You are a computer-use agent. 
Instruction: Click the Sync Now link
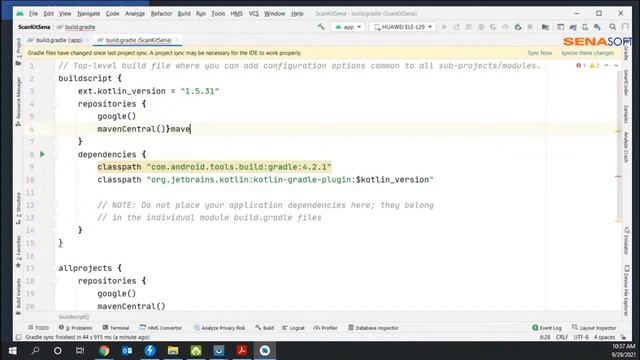point(540,53)
